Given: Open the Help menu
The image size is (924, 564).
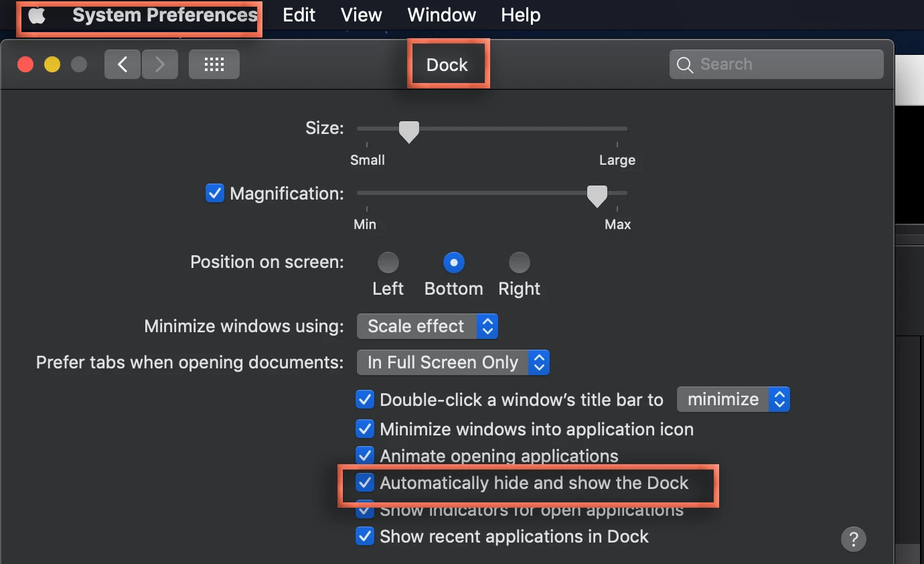Looking at the screenshot, I should point(520,15).
